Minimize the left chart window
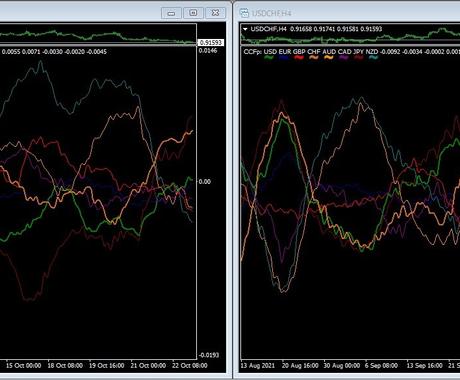The image size is (460, 380). (171, 13)
